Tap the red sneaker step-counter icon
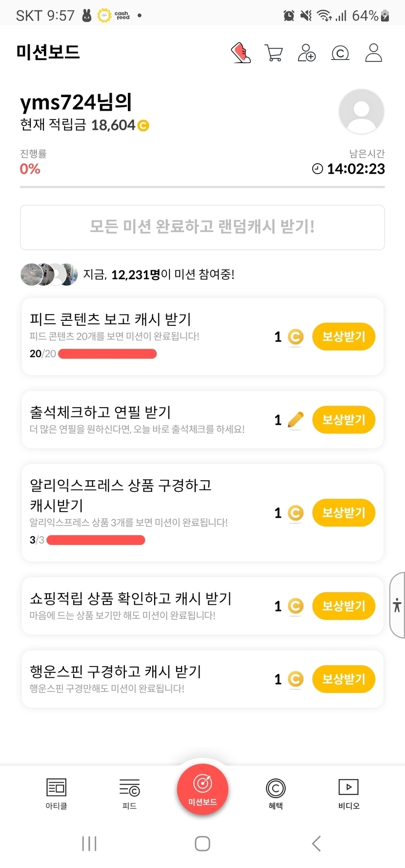This screenshot has height=868, width=405. coord(241,53)
